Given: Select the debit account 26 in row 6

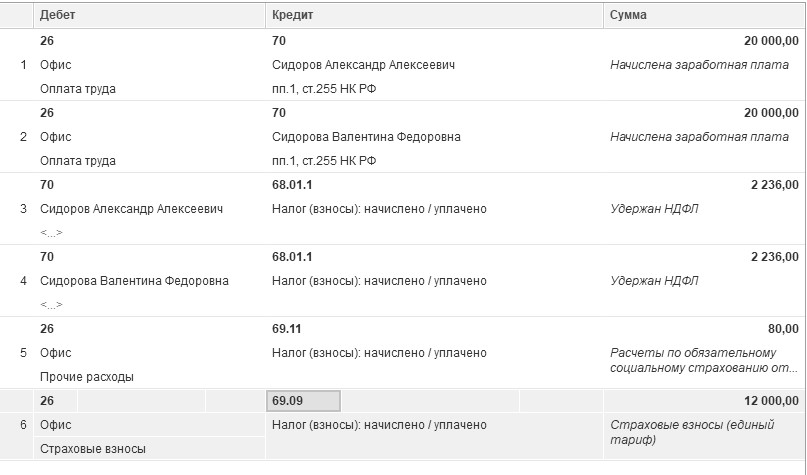Looking at the screenshot, I should click(x=47, y=401).
